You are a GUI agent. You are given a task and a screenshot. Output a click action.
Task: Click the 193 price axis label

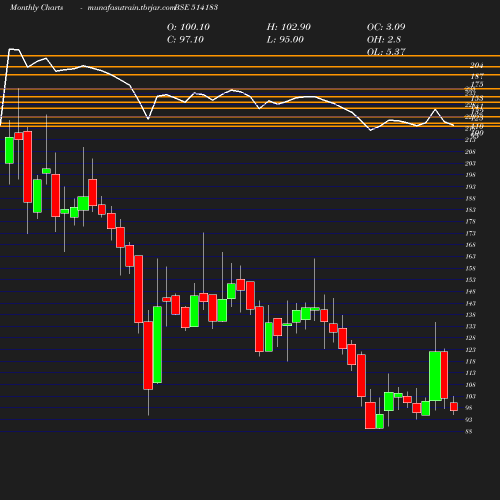click(470, 187)
